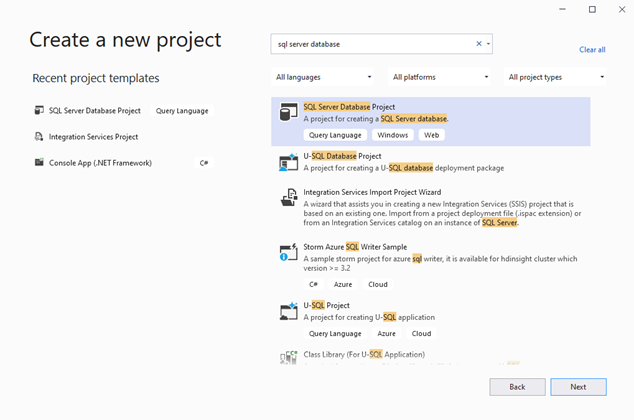Open the search history dropdown arrow

[488, 44]
